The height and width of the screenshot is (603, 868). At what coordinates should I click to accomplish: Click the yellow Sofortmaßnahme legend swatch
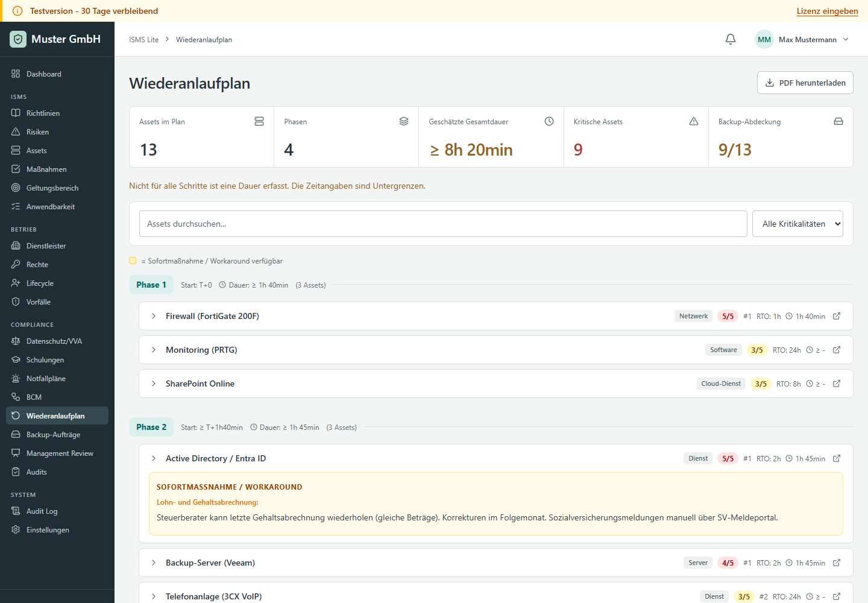click(x=133, y=260)
